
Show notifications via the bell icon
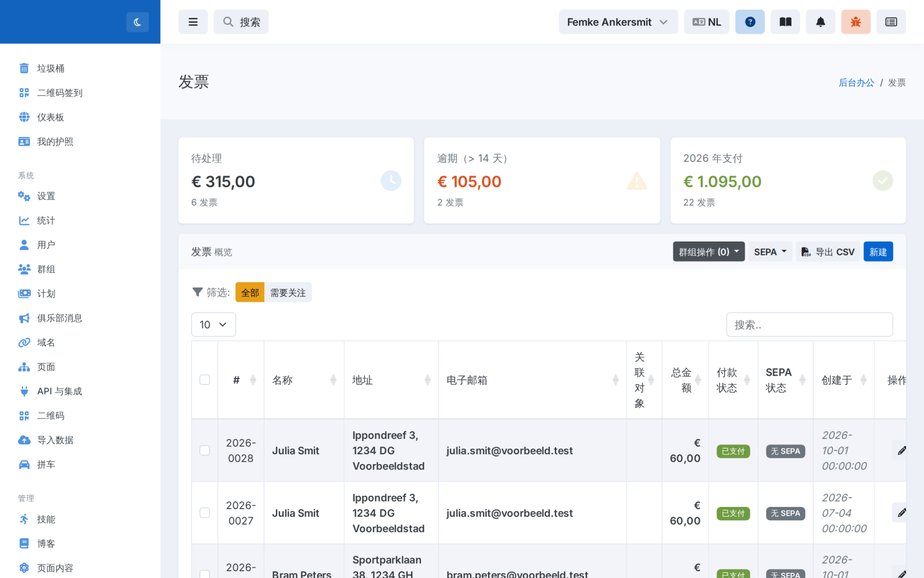821,22
